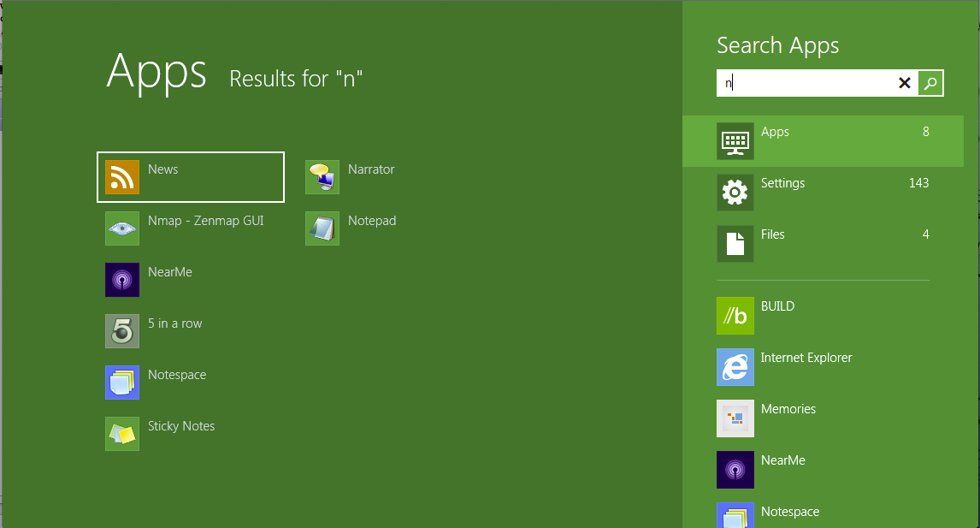Viewport: 980px width, 528px height.
Task: Launch the Narrator icon
Action: (x=322, y=177)
